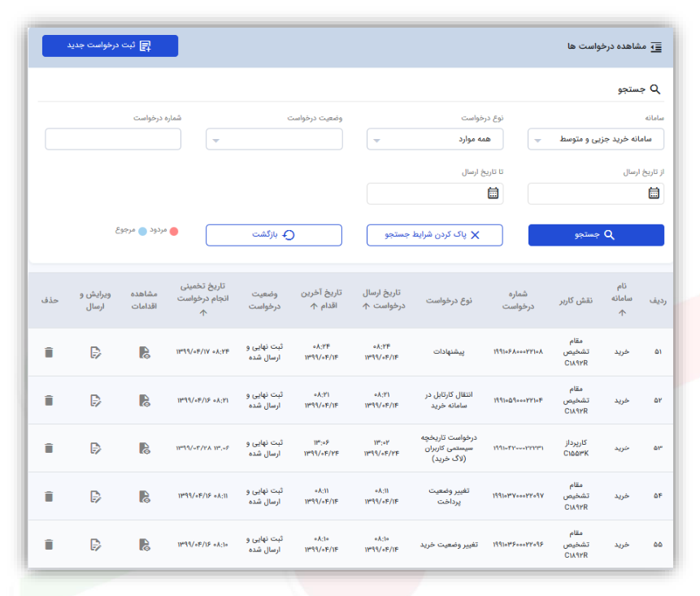
Task: Click the trash icon for row ۵۵
Action: [x=49, y=545]
